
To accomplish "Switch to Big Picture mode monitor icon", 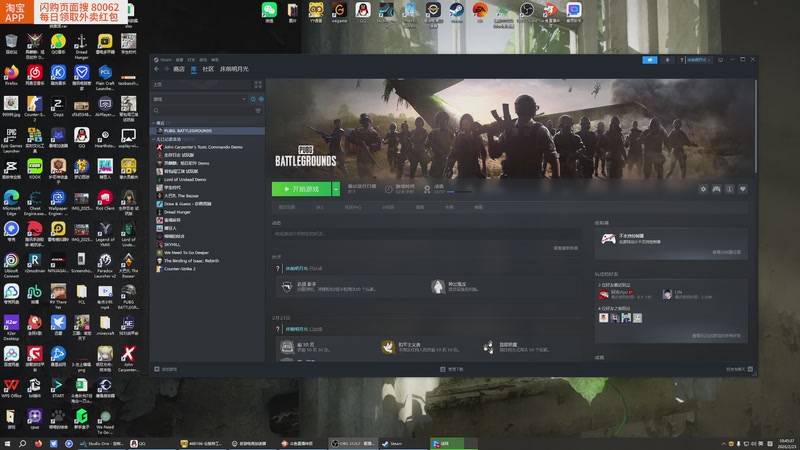I will coord(720,60).
